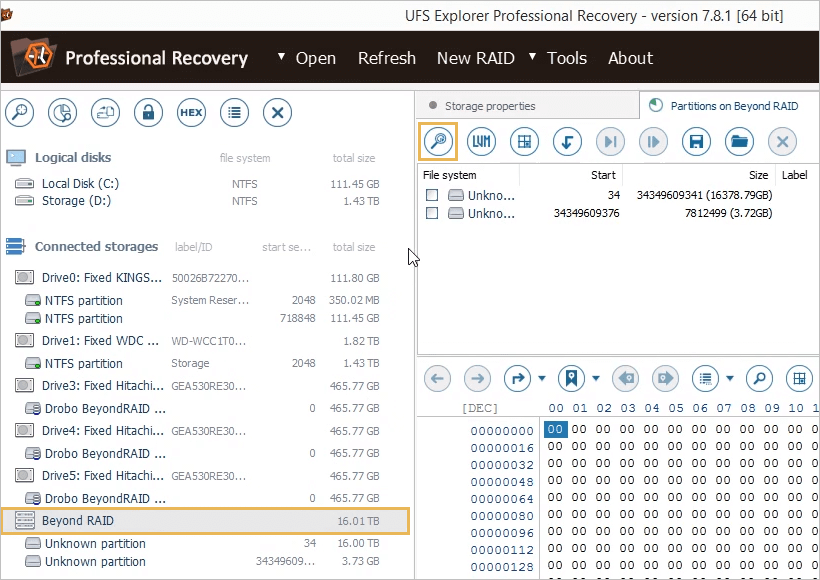Click the next bookmark icon in hex viewer
Screen dimensions: 820x580
click(x=665, y=378)
